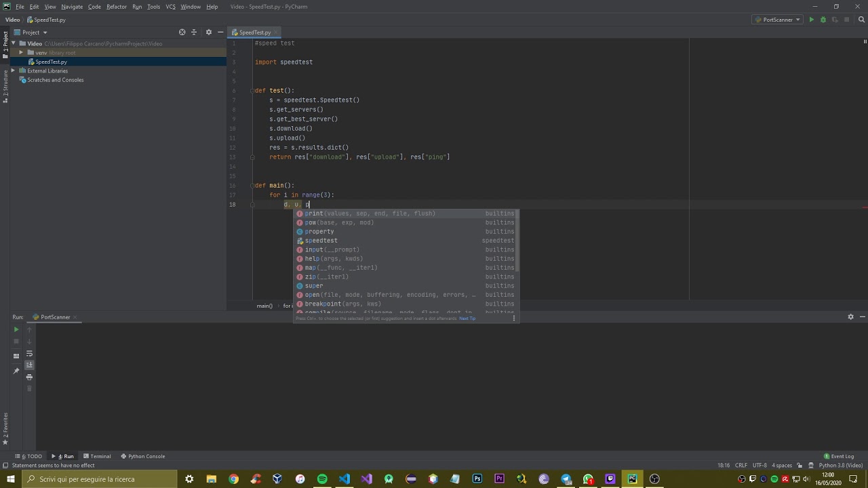The height and width of the screenshot is (488, 868).
Task: Open Run panel settings gear
Action: (x=850, y=317)
